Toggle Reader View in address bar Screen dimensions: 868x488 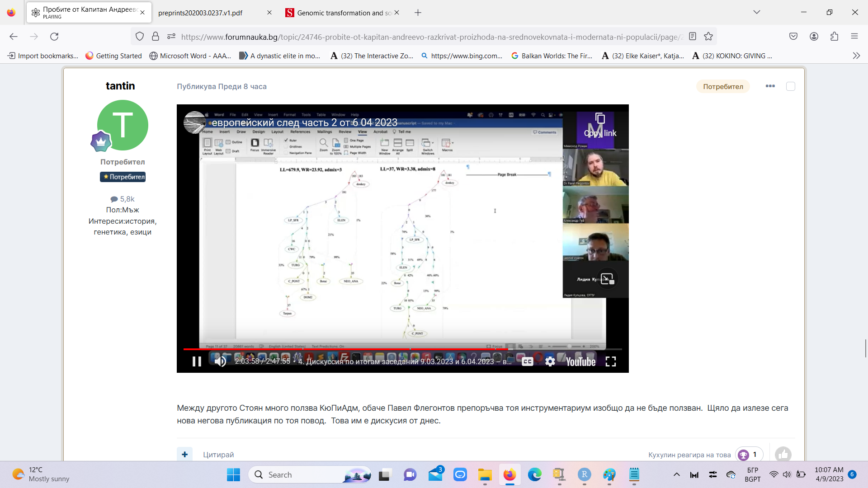(x=693, y=37)
